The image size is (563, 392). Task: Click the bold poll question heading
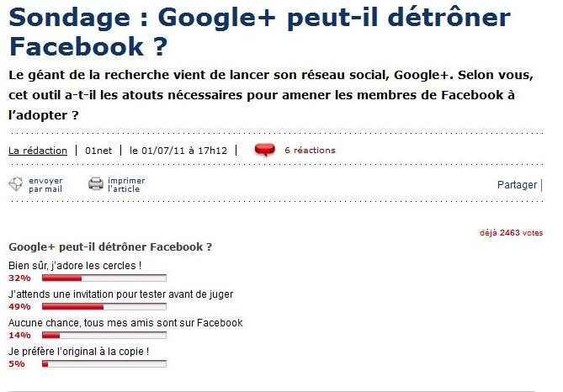109,247
